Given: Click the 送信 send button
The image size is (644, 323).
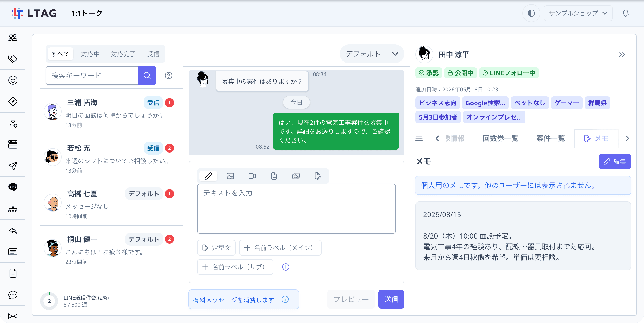Looking at the screenshot, I should click(x=391, y=299).
